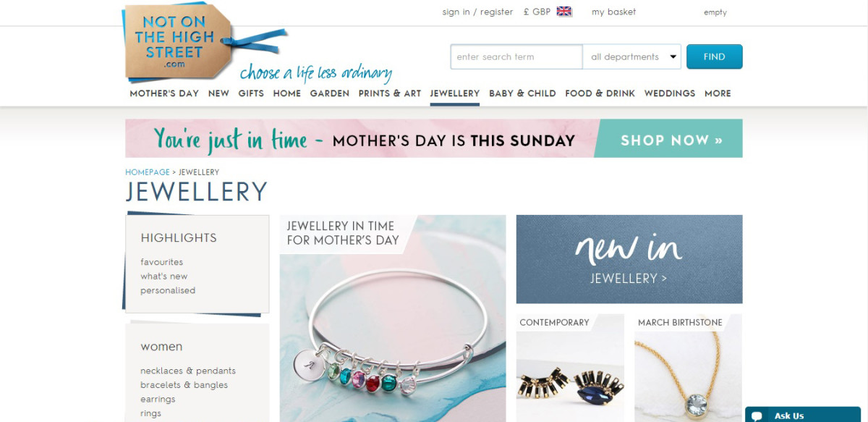Open necklaces & pendants category
This screenshot has width=868, height=422.
(x=188, y=371)
